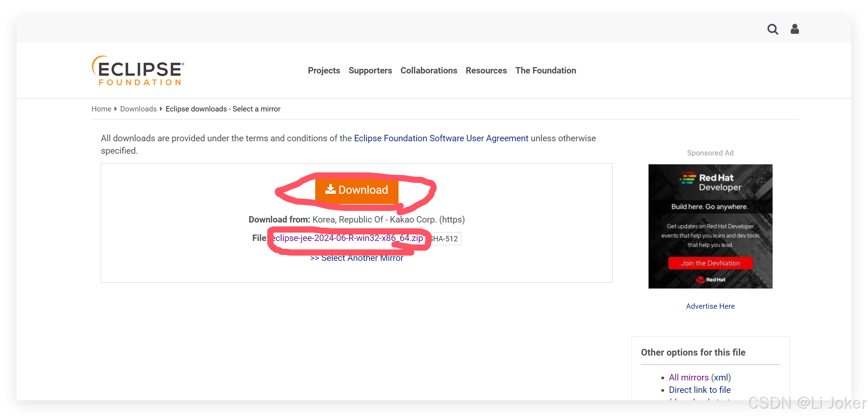Click the download arrow icon on Download button

[330, 189]
